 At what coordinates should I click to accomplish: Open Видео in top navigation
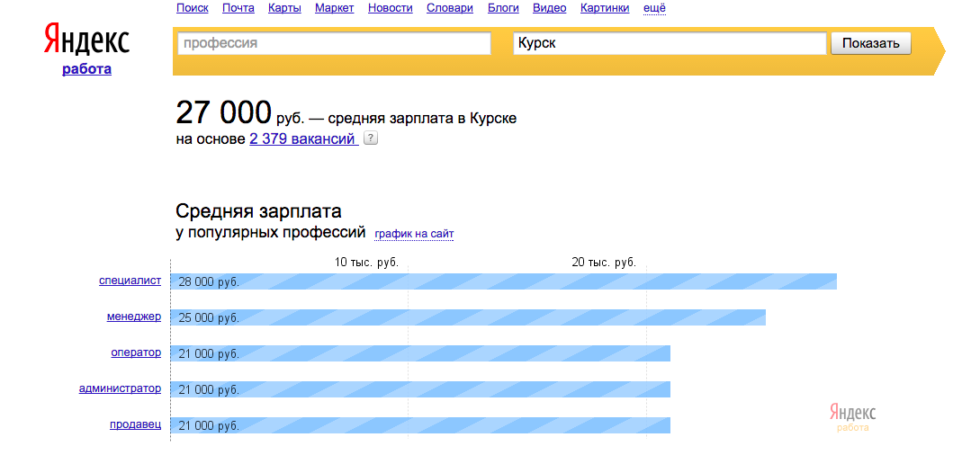(x=549, y=8)
